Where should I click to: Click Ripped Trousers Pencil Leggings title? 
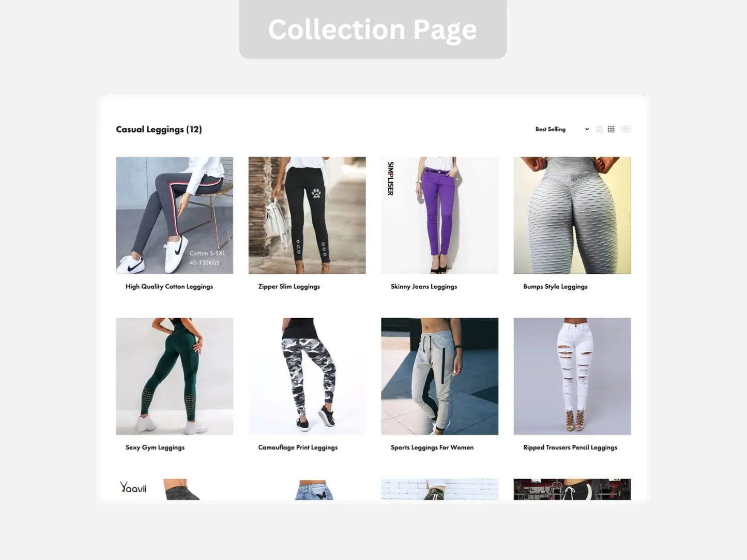[x=570, y=447]
